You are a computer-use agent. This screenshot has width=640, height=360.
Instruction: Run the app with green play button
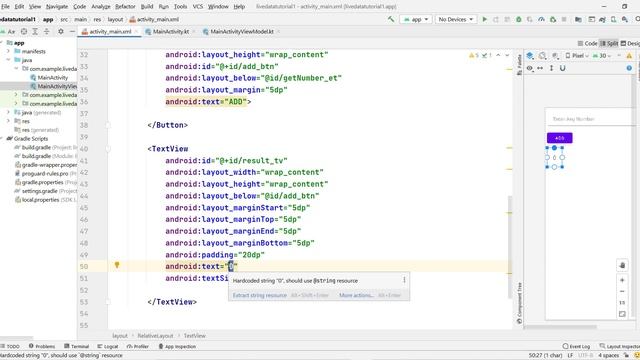click(x=484, y=19)
